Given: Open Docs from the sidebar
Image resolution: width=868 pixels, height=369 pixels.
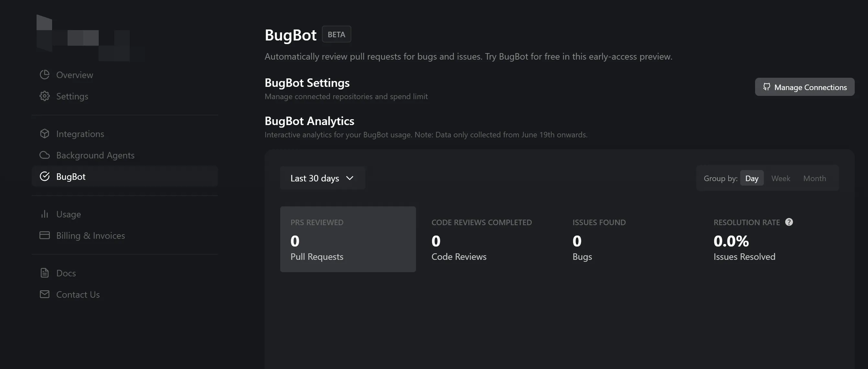Looking at the screenshot, I should point(66,273).
